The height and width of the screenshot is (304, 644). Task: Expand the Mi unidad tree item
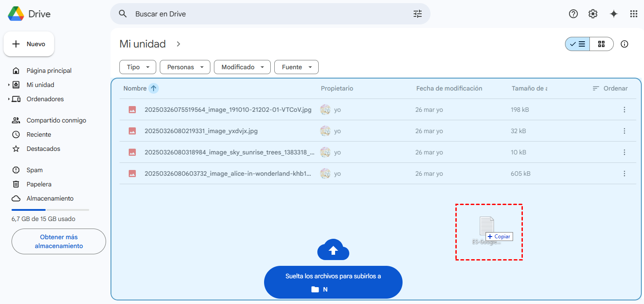pyautogui.click(x=9, y=85)
